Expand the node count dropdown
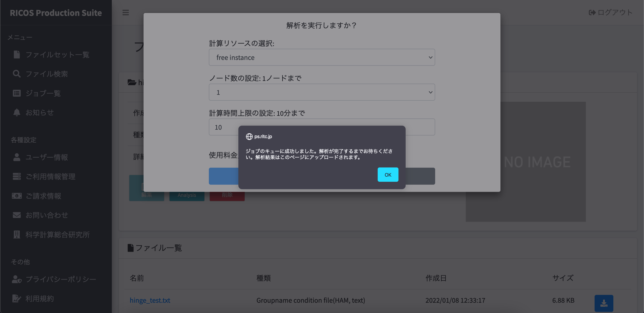Viewport: 644px width, 313px height. 322,92
